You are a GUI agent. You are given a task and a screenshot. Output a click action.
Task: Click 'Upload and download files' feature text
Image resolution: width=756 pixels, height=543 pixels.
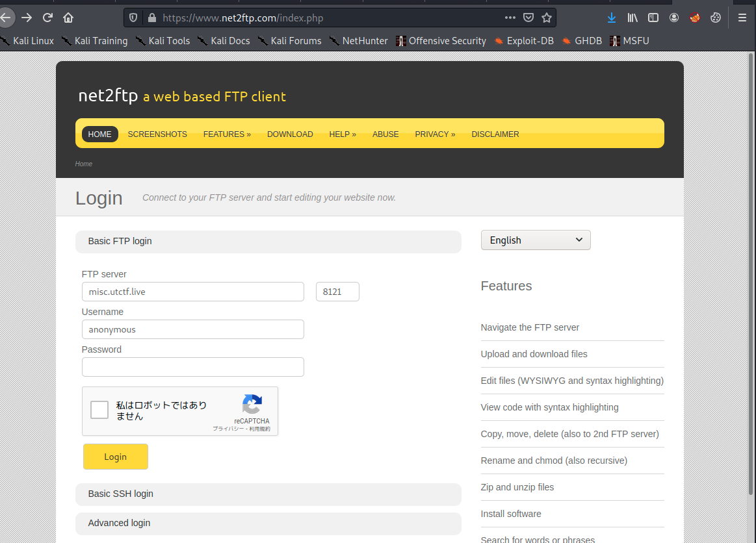[534, 354]
